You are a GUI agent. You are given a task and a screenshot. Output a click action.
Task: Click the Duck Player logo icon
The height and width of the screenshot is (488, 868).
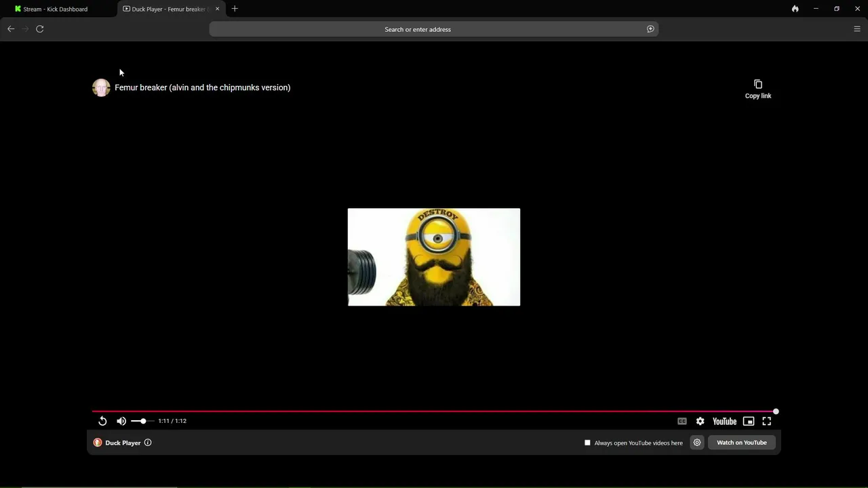[98, 443]
